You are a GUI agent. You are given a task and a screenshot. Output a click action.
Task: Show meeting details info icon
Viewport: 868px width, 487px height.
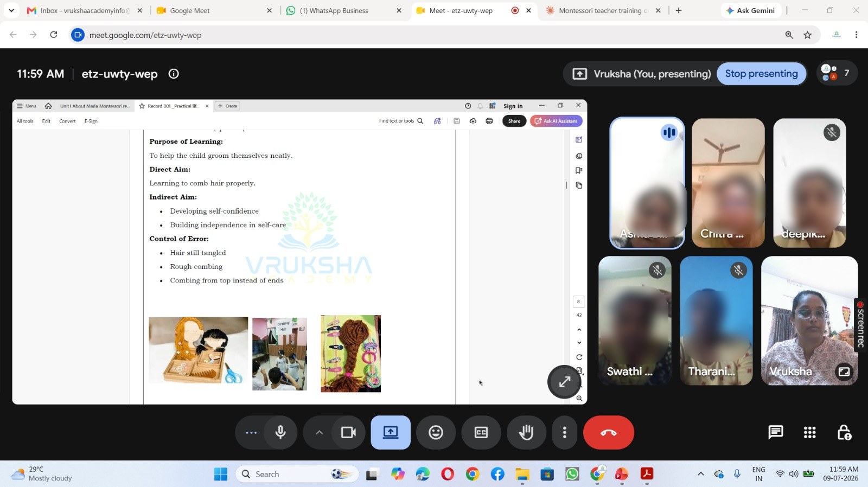pos(174,74)
